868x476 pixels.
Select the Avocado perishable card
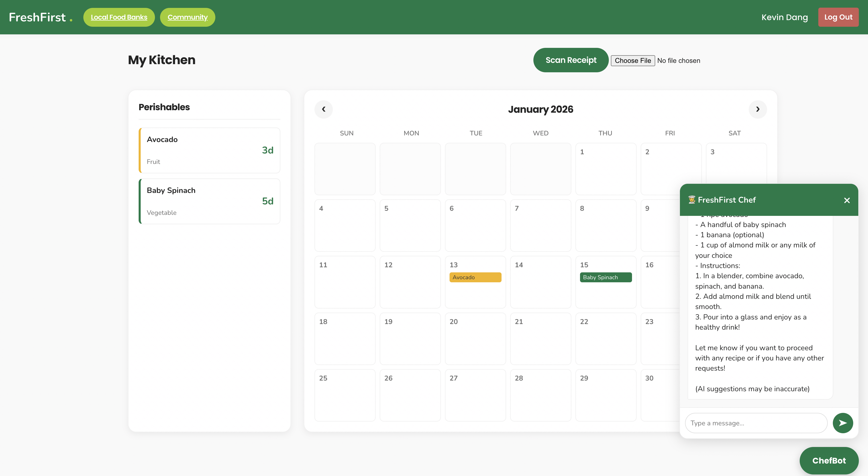pos(209,150)
